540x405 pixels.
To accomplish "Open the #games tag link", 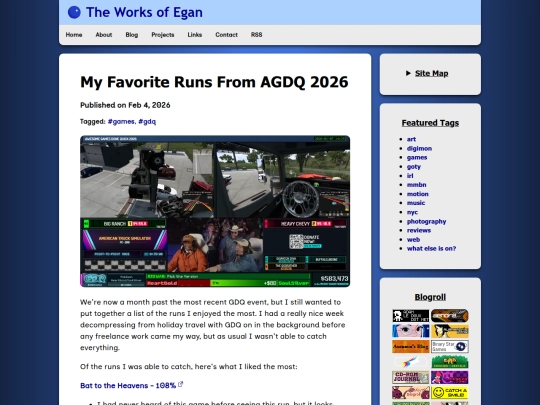I will [121, 121].
